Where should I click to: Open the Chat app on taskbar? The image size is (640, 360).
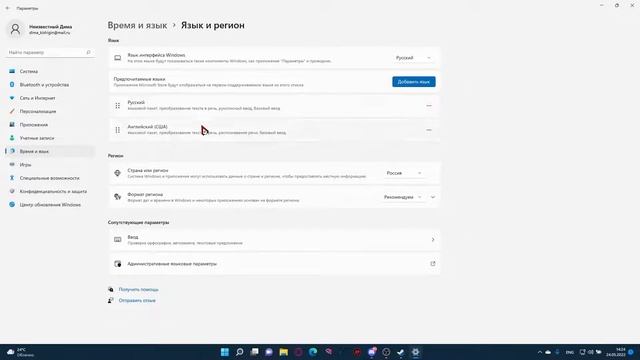coord(269,352)
